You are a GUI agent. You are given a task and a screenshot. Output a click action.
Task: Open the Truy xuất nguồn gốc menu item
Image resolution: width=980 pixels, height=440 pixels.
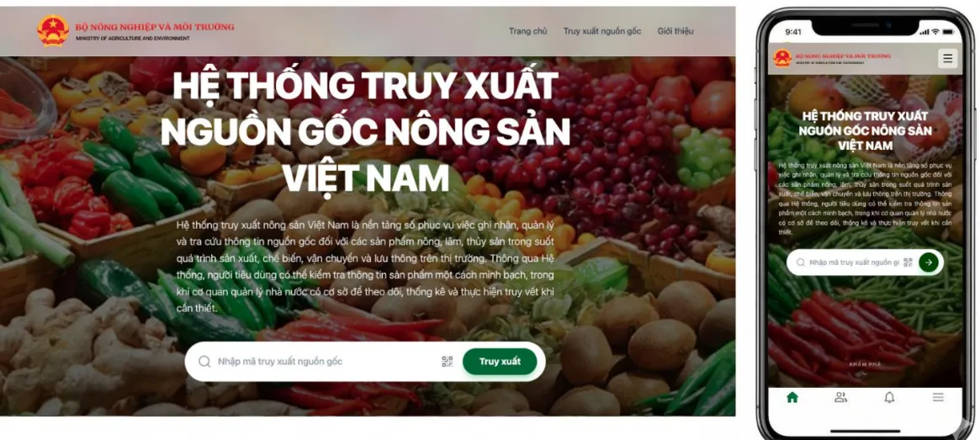pos(601,30)
